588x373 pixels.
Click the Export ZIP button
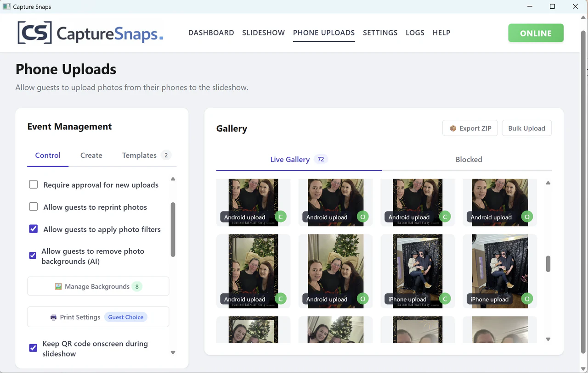pyautogui.click(x=470, y=128)
